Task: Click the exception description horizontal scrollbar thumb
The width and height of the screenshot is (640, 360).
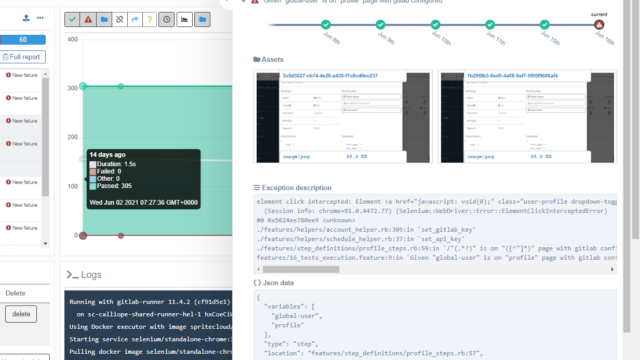Action: click(x=301, y=269)
